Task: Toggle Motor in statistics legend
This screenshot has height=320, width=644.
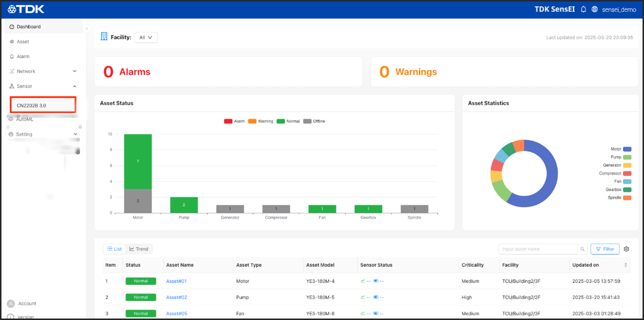Action: (621, 149)
